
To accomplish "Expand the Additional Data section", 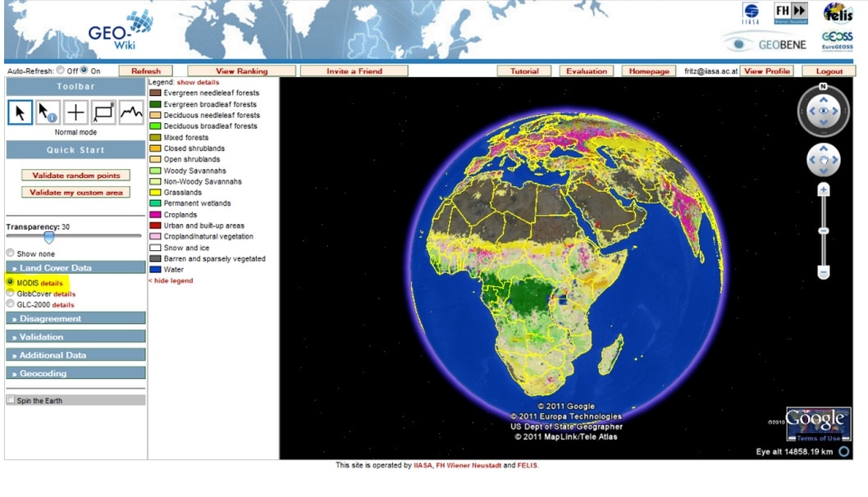I will pyautogui.click(x=75, y=355).
